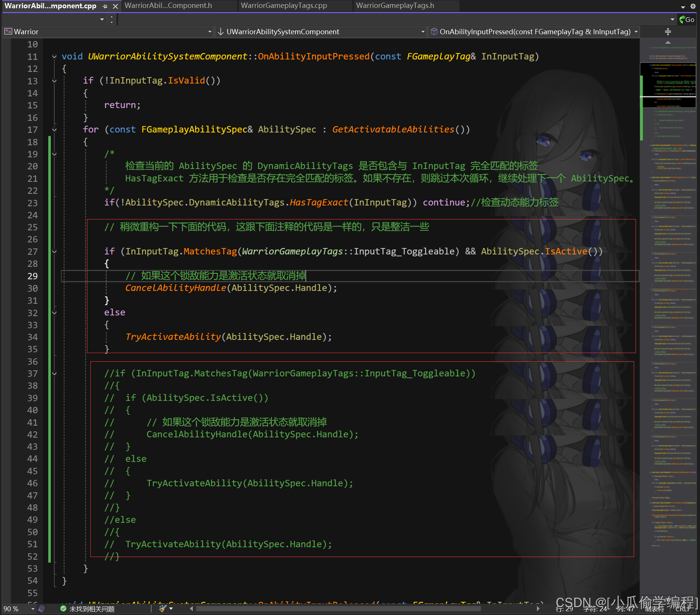
Task: Click the commented //else on line 49
Action: (120, 520)
